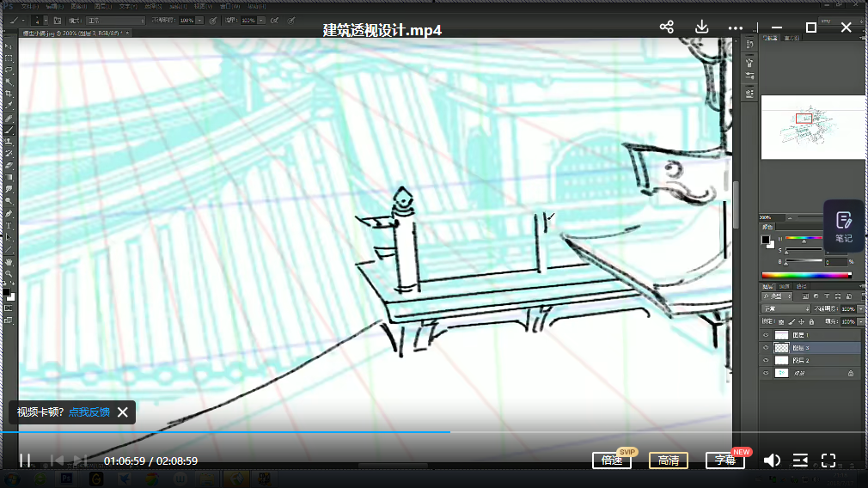Image resolution: width=868 pixels, height=488 pixels.
Task: Click the foreground color swatch in Color panel
Action: [766, 239]
